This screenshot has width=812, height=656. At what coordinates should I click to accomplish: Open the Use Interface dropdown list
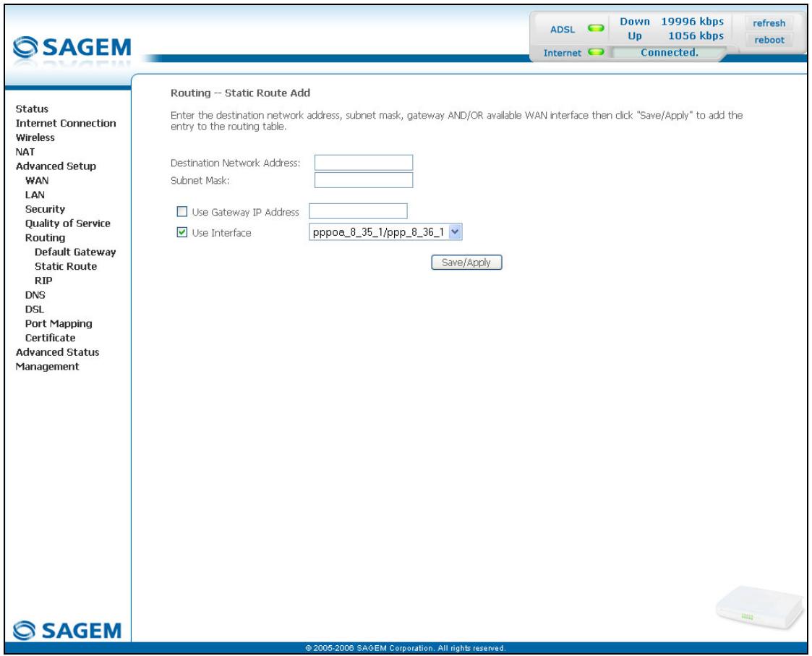pos(385,232)
